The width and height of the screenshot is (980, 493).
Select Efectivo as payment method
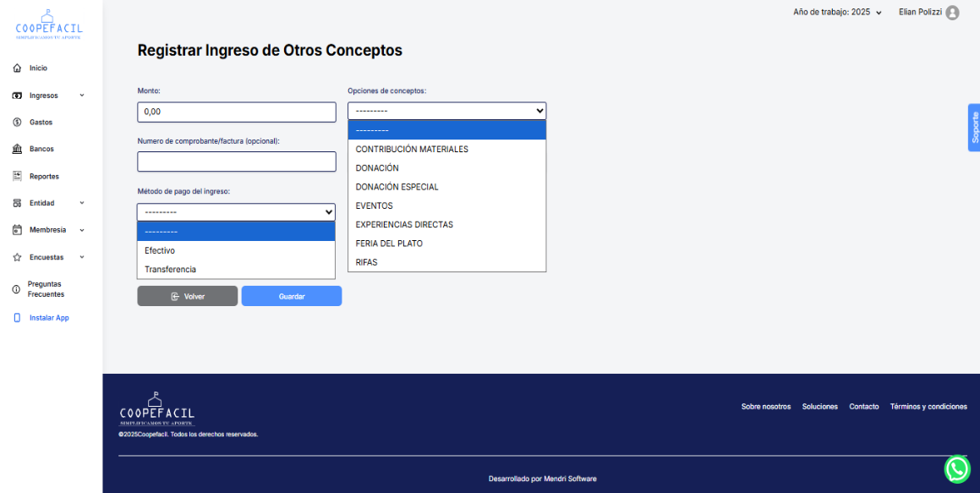(x=160, y=250)
